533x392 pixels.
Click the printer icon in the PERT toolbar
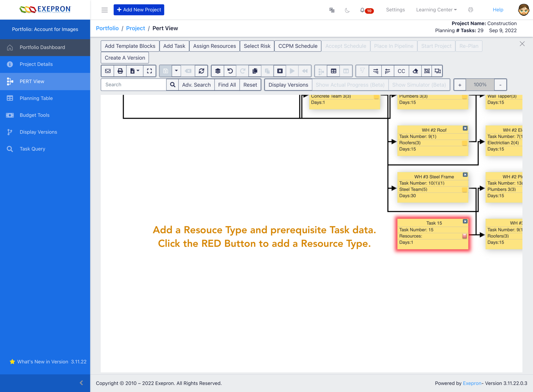(120, 71)
